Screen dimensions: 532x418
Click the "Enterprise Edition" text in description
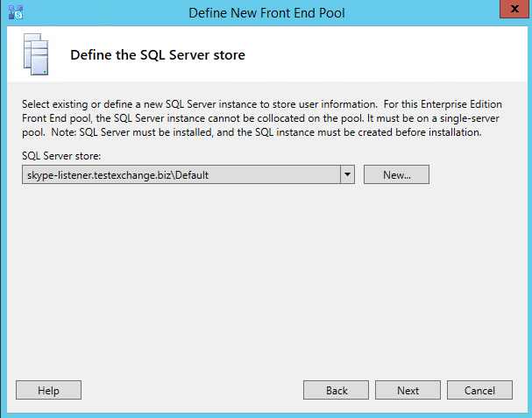point(461,104)
